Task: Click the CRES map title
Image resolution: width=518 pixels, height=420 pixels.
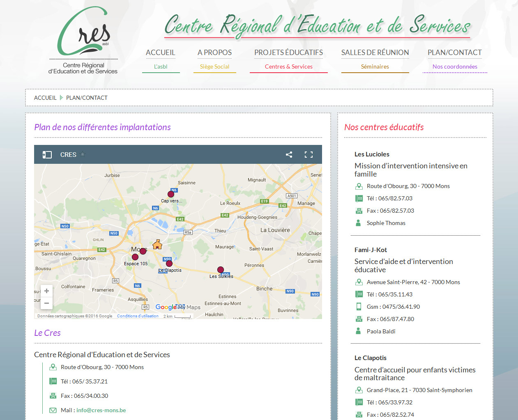Action: [x=68, y=155]
